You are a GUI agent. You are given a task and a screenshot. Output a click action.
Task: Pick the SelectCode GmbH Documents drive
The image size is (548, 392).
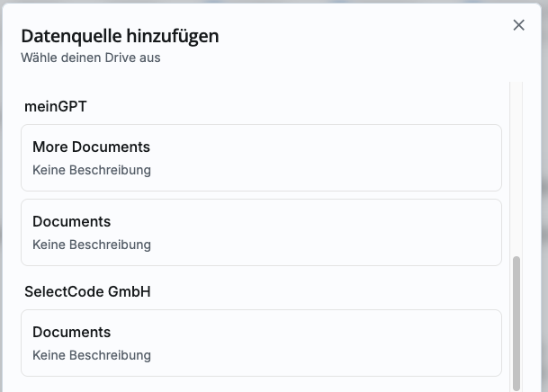[x=261, y=343]
